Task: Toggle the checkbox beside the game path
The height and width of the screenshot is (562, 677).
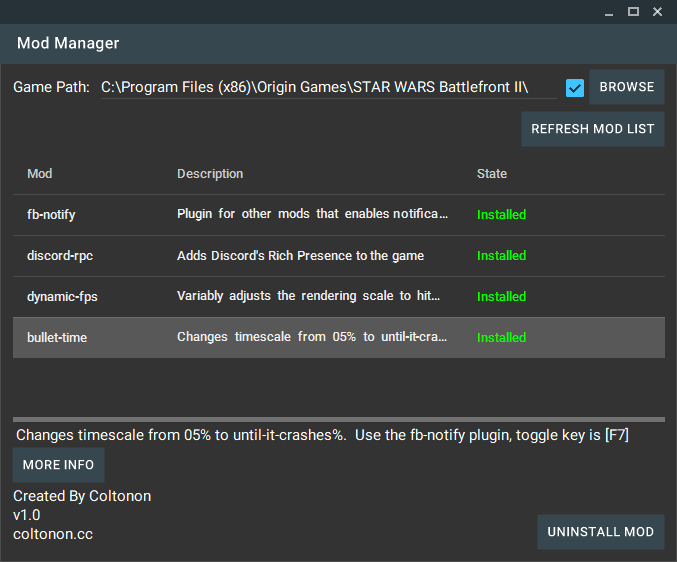Action: 575,88
